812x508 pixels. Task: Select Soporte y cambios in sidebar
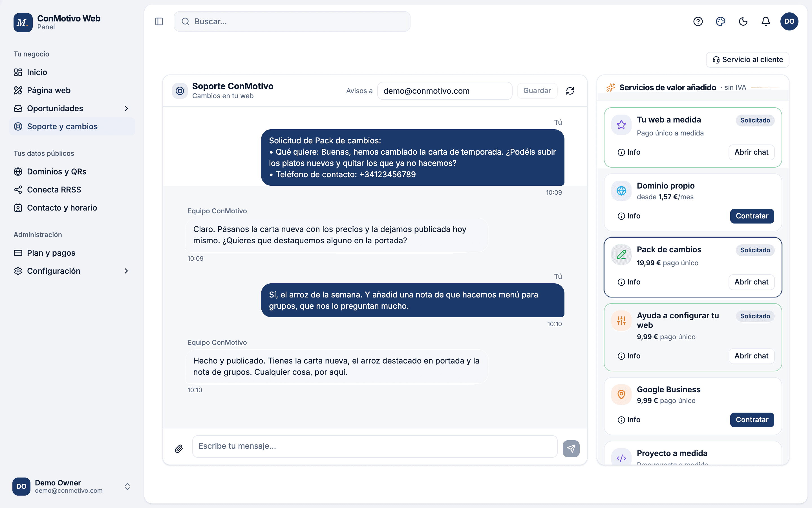(x=72, y=127)
